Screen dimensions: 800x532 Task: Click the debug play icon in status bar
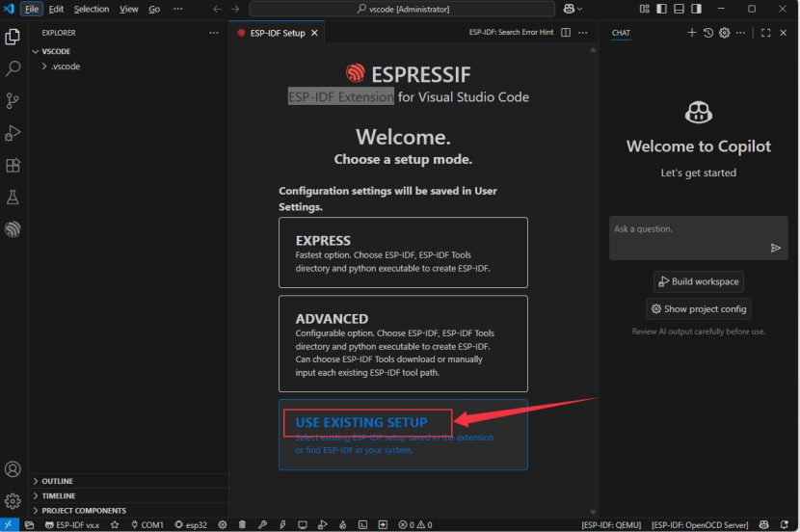[323, 524]
